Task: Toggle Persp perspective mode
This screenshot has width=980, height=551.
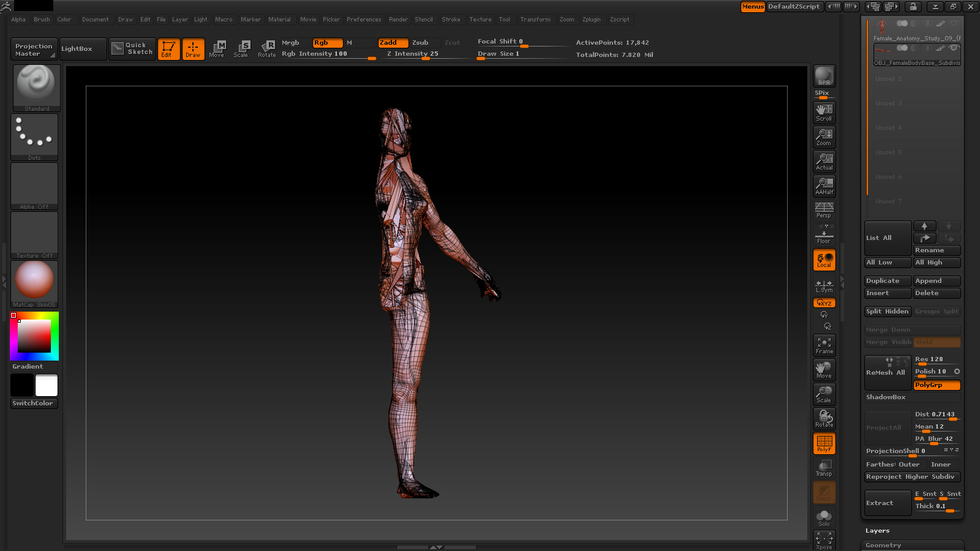Action: point(824,210)
